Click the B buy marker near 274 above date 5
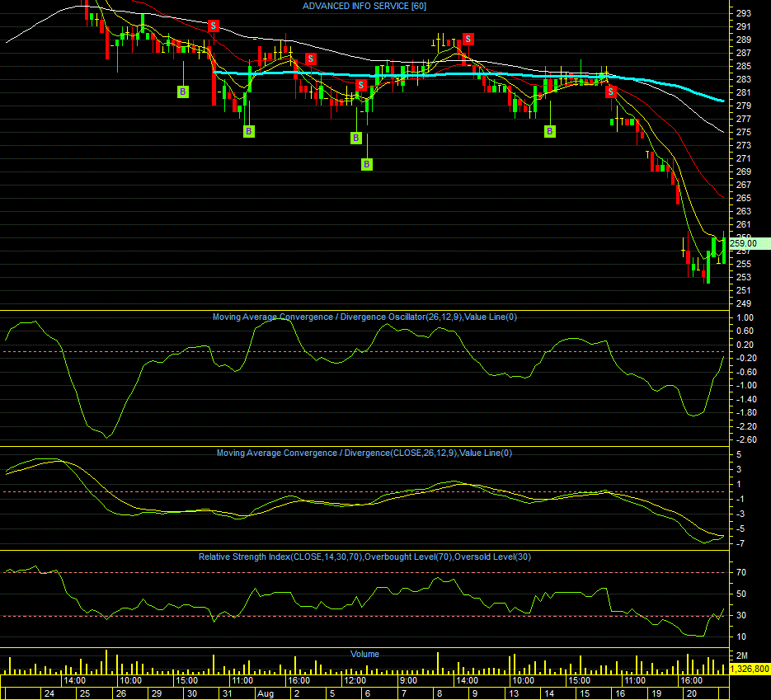 [x=356, y=139]
